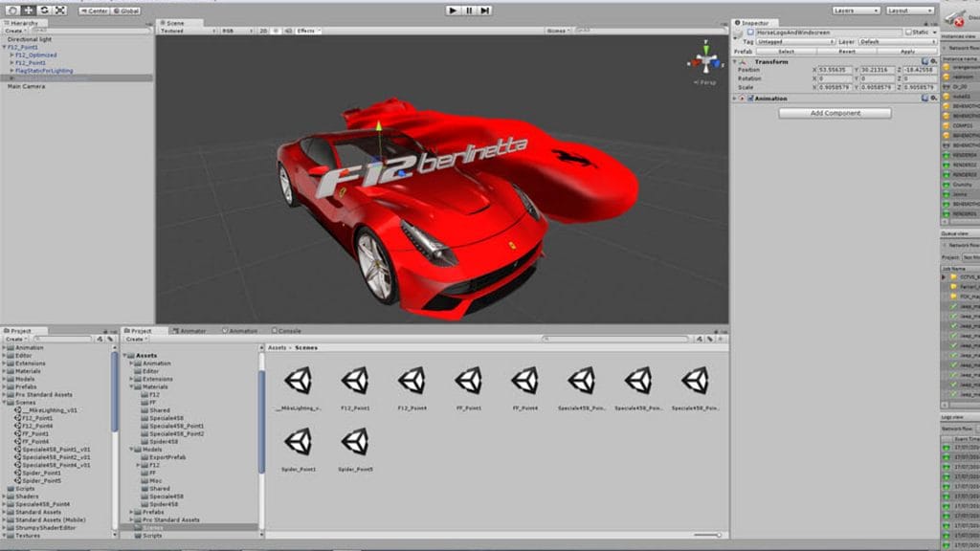
Task: Select the Move tool in the toolbar
Action: (x=29, y=10)
